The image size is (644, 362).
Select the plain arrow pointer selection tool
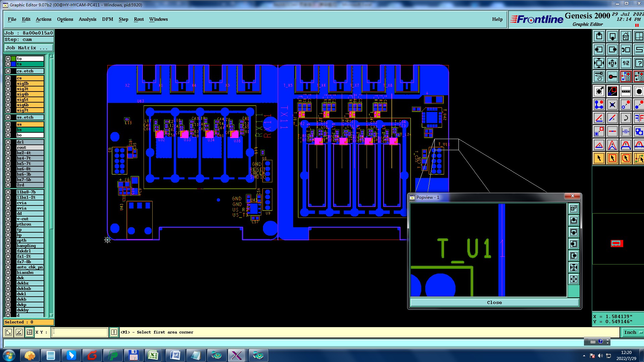pyautogui.click(x=599, y=158)
